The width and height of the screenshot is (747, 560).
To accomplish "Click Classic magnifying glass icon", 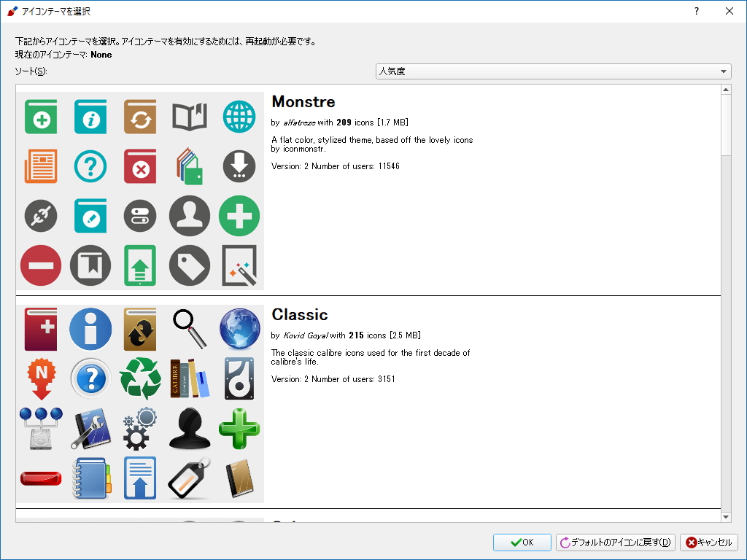I will tap(190, 329).
